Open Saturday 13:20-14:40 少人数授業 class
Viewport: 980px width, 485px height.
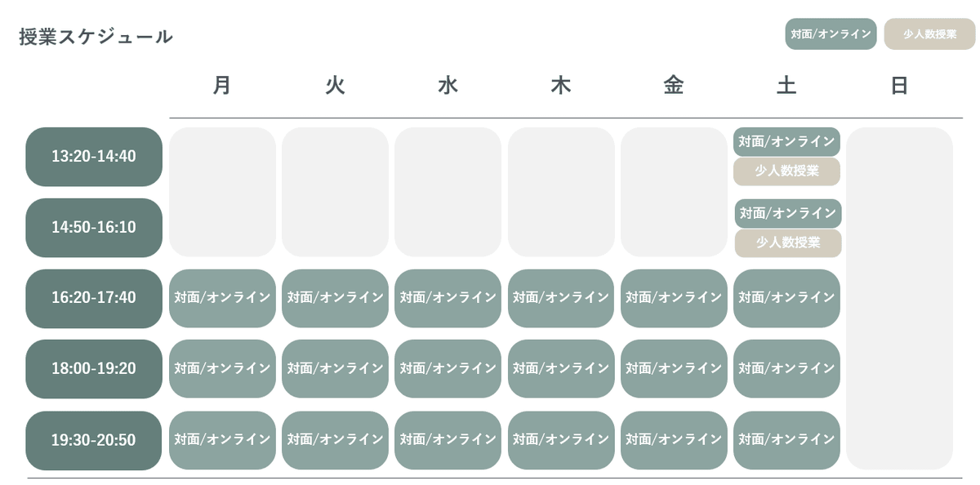tap(786, 171)
